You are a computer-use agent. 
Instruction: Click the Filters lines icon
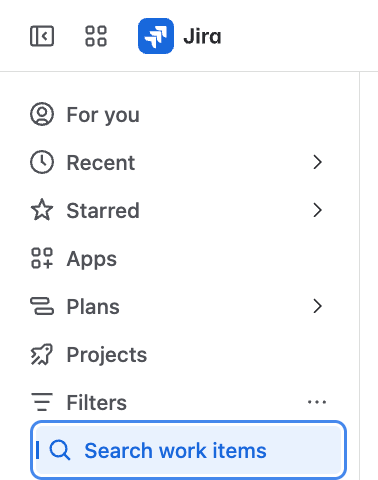(42, 402)
